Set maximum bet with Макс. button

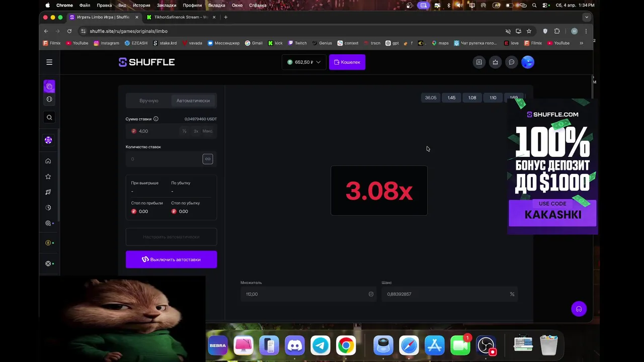208,131
